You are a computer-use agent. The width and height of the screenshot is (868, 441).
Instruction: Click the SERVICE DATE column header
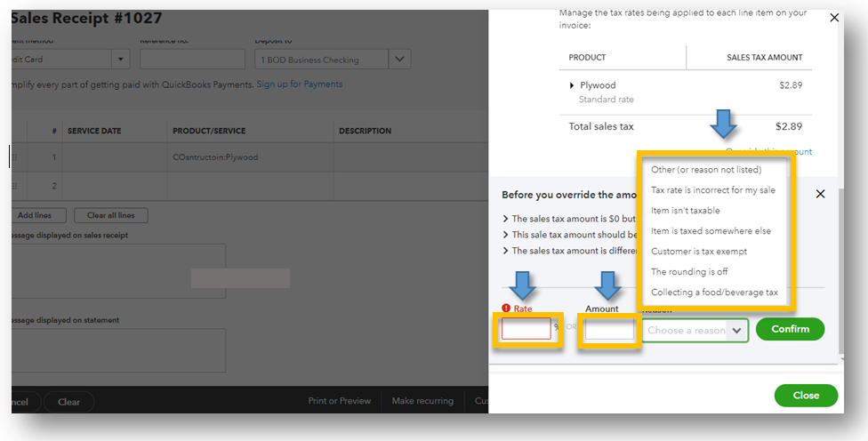(94, 131)
